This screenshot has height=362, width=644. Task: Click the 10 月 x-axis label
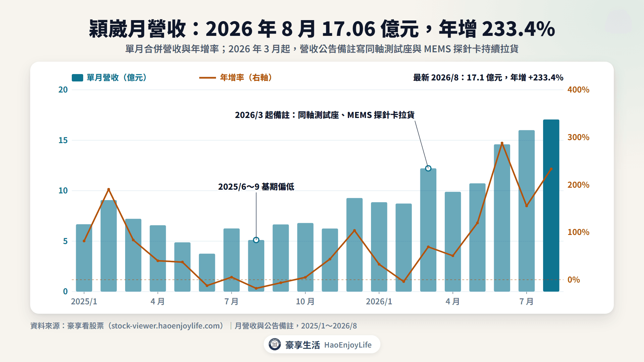[x=305, y=301]
